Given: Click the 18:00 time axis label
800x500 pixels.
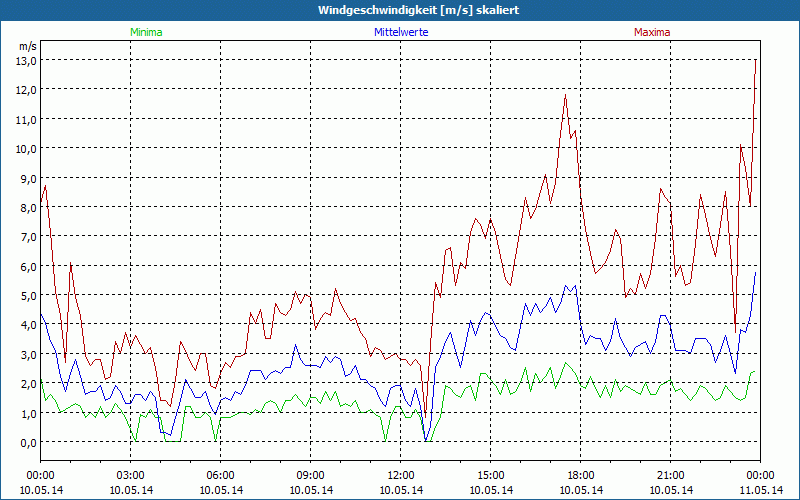Looking at the screenshot, I should coord(581,476).
